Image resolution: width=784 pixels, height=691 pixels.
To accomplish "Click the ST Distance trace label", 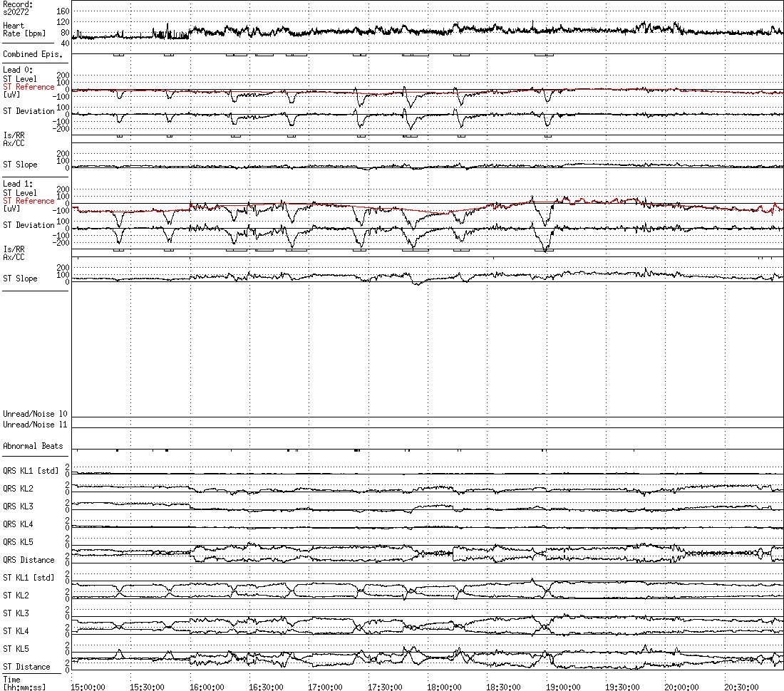I will [x=26, y=667].
